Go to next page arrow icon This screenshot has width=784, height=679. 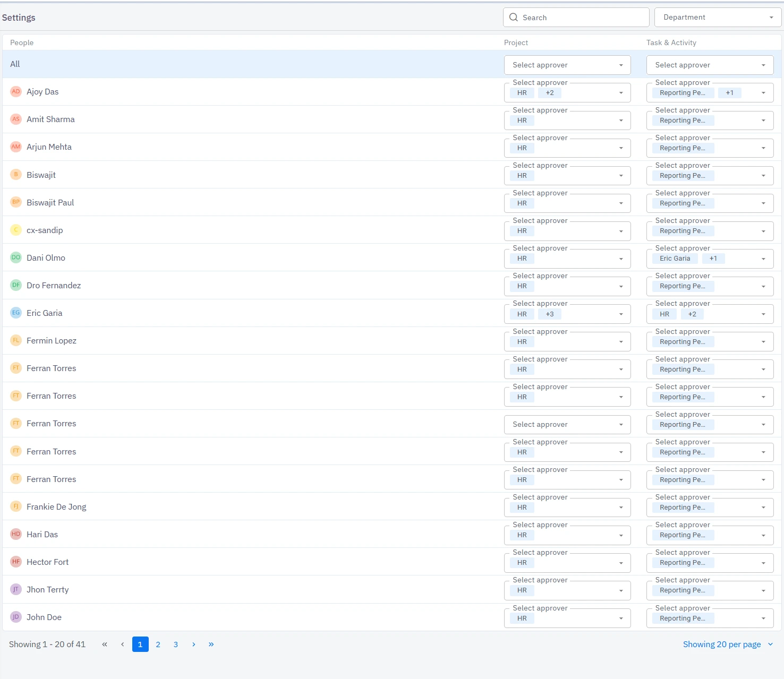[x=194, y=644]
